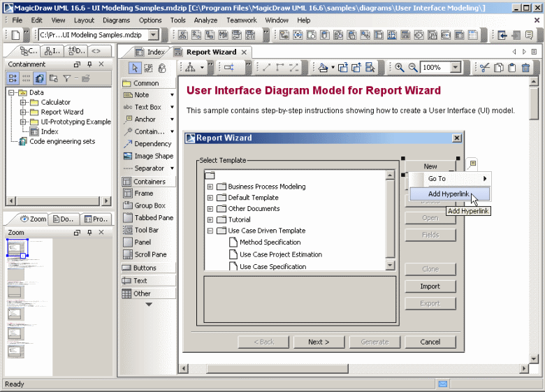Collapse the Data root node

click(11, 92)
